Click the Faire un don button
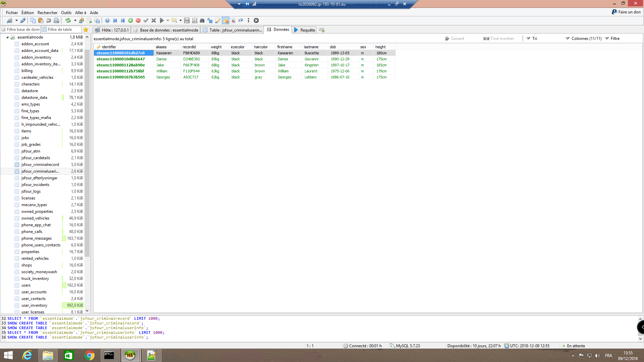Screen dimensions: 644x362 coord(626,11)
